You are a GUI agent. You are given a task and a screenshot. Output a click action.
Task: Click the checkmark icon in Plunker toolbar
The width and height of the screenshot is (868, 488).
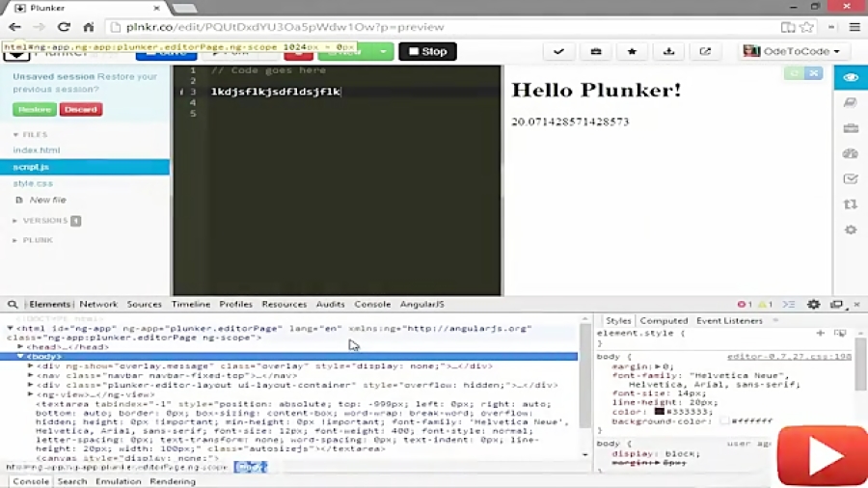click(558, 51)
